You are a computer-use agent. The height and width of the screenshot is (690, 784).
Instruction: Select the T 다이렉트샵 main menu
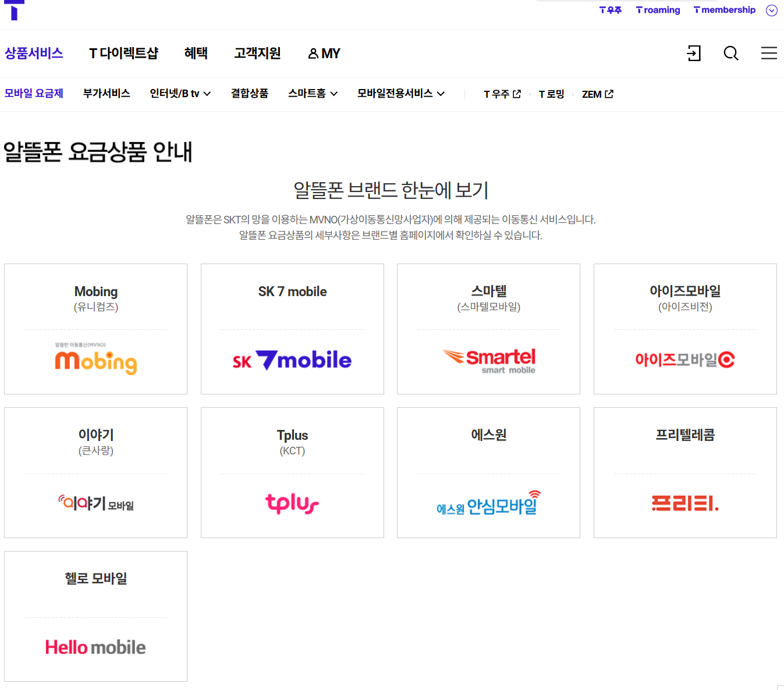[123, 53]
